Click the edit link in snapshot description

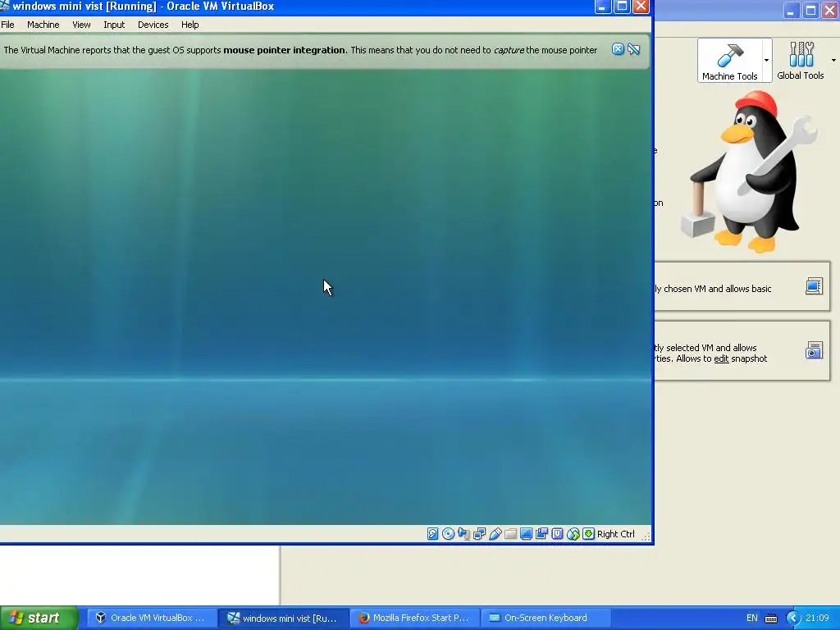pos(721,358)
